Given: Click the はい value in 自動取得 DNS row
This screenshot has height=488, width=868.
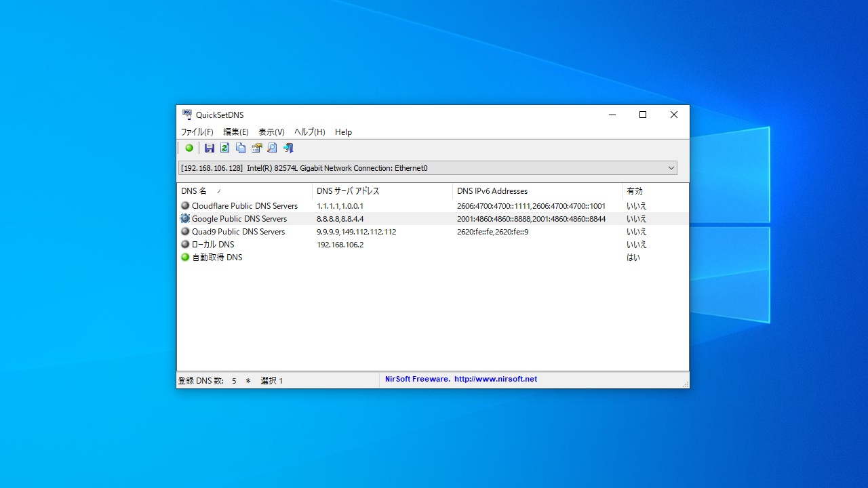Looking at the screenshot, I should (633, 257).
